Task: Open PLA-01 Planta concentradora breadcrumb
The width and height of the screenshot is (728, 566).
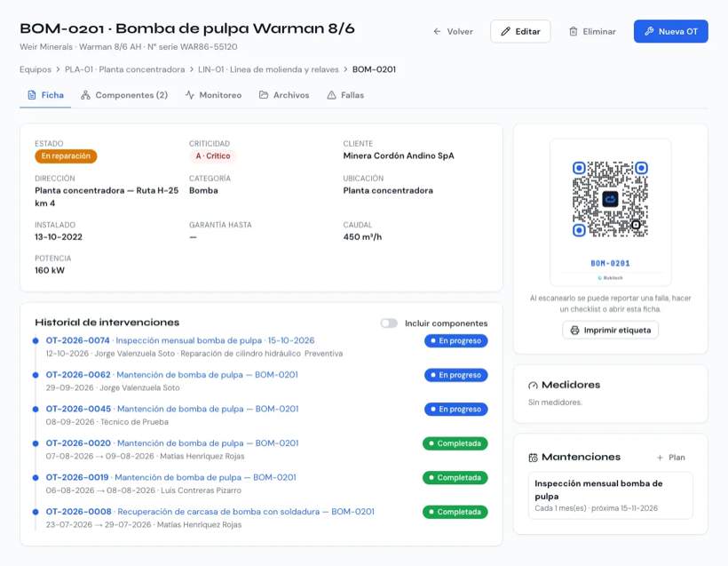Action: (x=125, y=69)
